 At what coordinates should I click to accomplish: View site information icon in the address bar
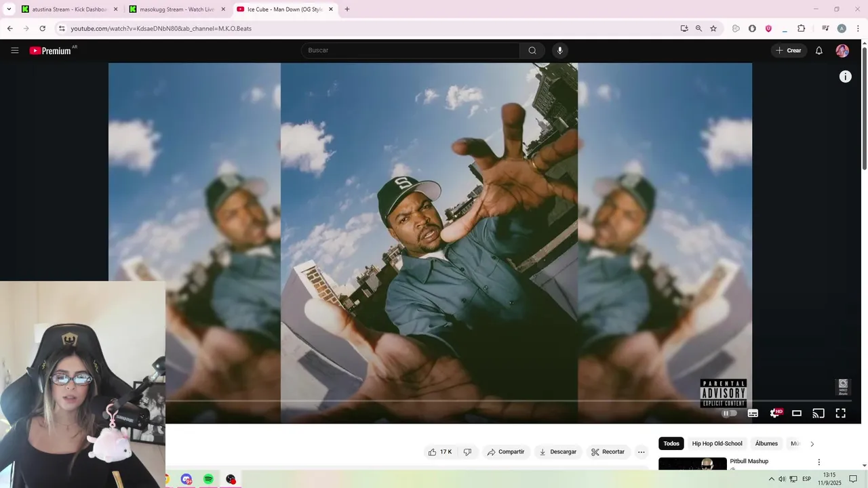(62, 28)
